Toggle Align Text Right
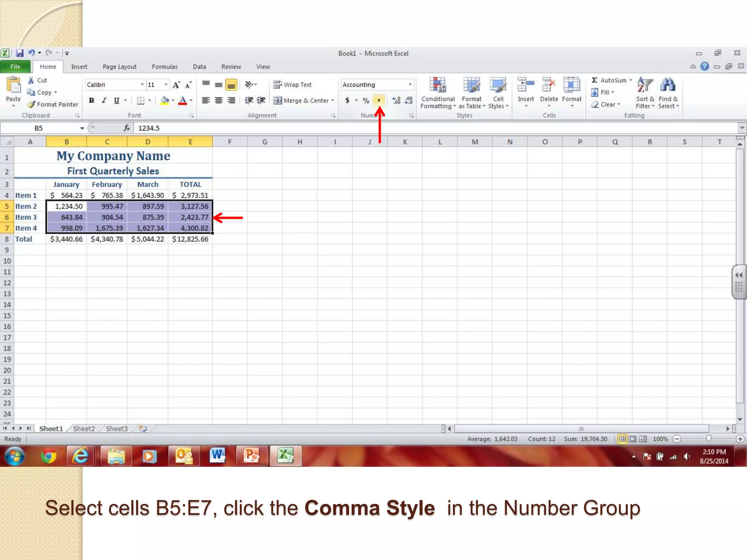747x560 pixels. (231, 101)
